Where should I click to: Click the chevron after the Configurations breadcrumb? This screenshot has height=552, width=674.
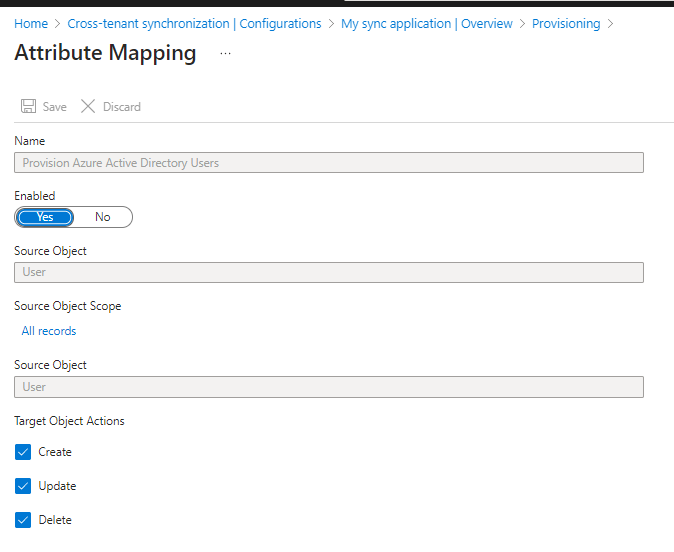332,23
